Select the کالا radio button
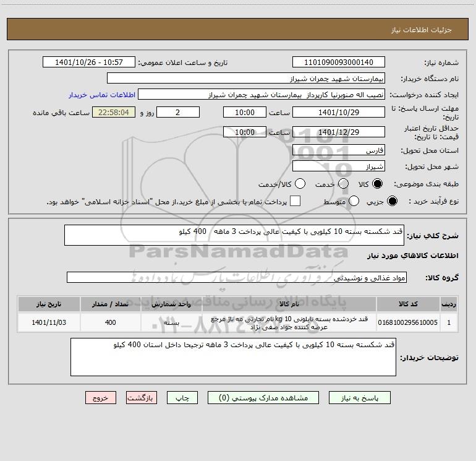The image size is (476, 461). click(377, 184)
